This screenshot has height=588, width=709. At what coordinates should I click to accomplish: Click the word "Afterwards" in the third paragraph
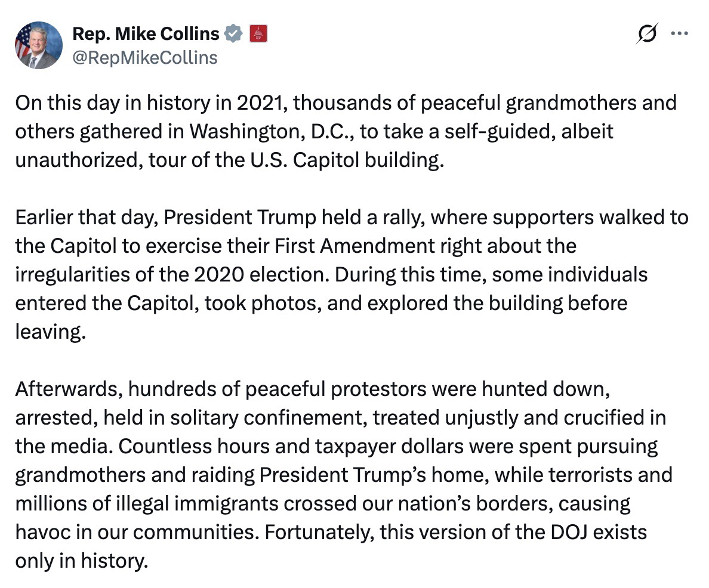click(x=67, y=389)
